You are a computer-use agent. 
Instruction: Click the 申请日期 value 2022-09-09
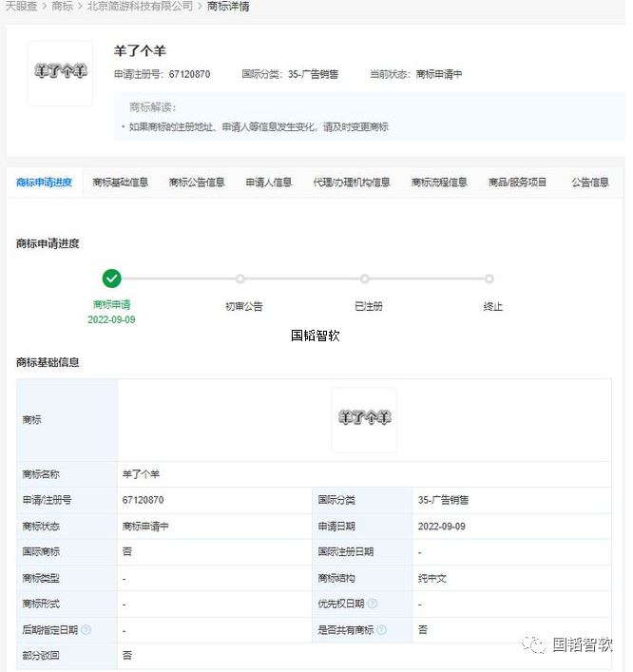click(x=442, y=527)
